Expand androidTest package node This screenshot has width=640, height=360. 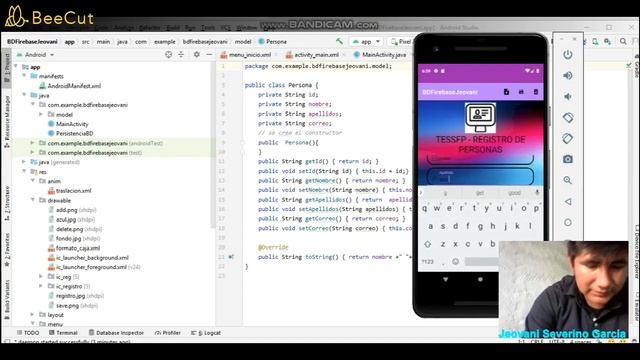[32, 143]
